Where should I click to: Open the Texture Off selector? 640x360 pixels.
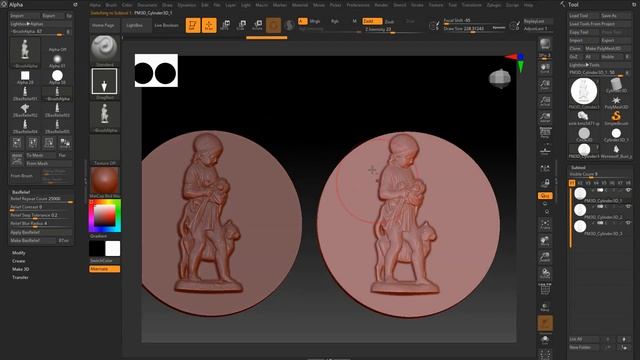coord(105,149)
